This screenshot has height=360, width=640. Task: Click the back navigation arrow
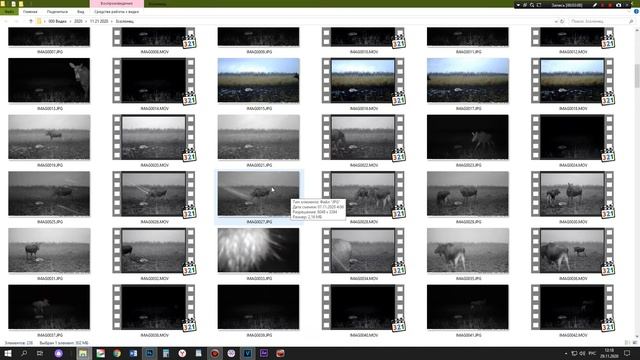point(6,21)
